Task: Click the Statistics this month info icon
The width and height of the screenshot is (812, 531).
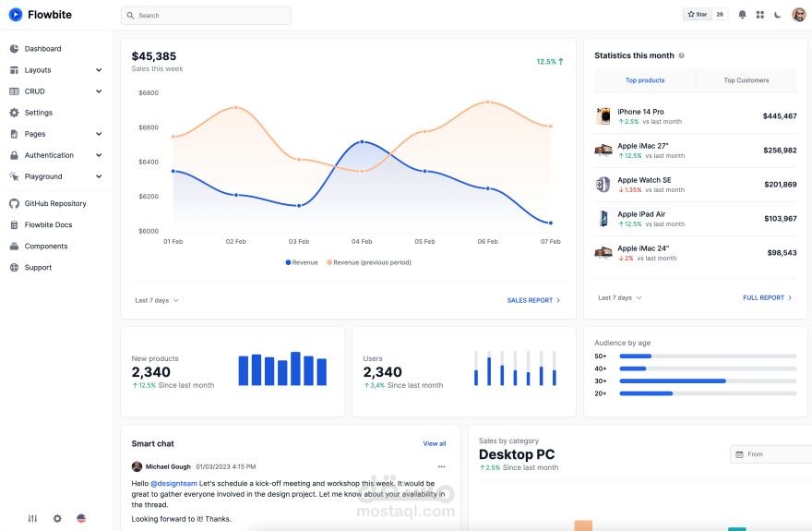Action: [682, 55]
